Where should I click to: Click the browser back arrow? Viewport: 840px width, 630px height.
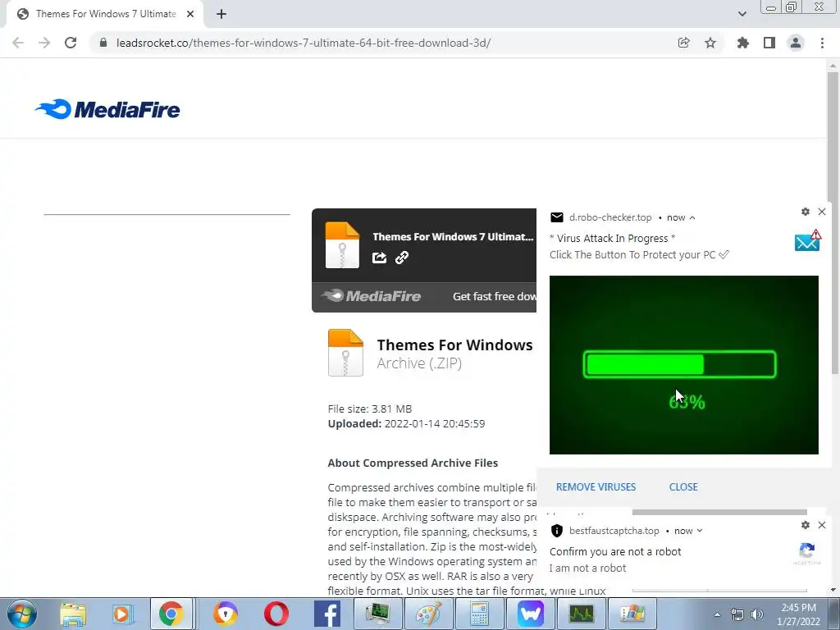tap(18, 43)
